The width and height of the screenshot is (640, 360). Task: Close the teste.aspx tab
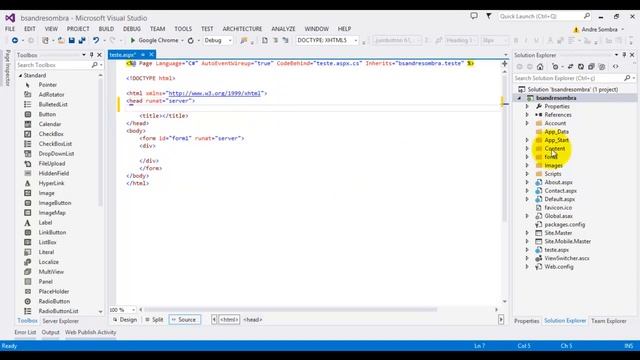pyautogui.click(x=151, y=54)
